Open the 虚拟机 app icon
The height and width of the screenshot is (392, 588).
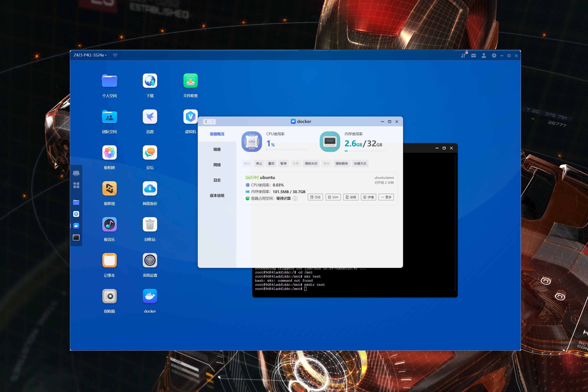click(x=190, y=117)
